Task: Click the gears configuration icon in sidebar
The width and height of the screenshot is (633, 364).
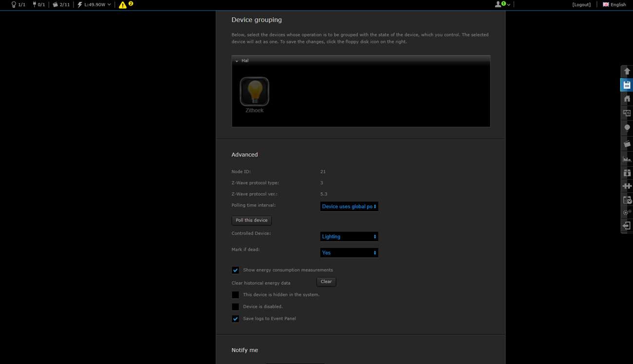Action: point(627,213)
